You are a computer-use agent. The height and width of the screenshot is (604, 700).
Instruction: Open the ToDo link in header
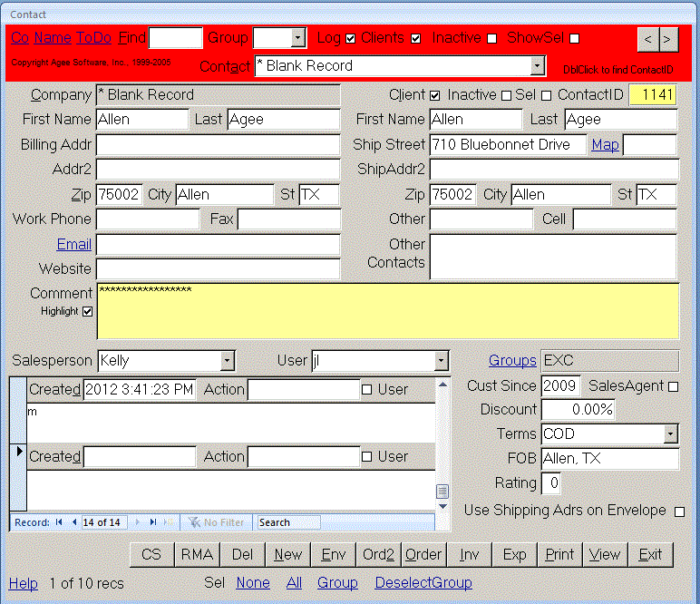click(94, 38)
